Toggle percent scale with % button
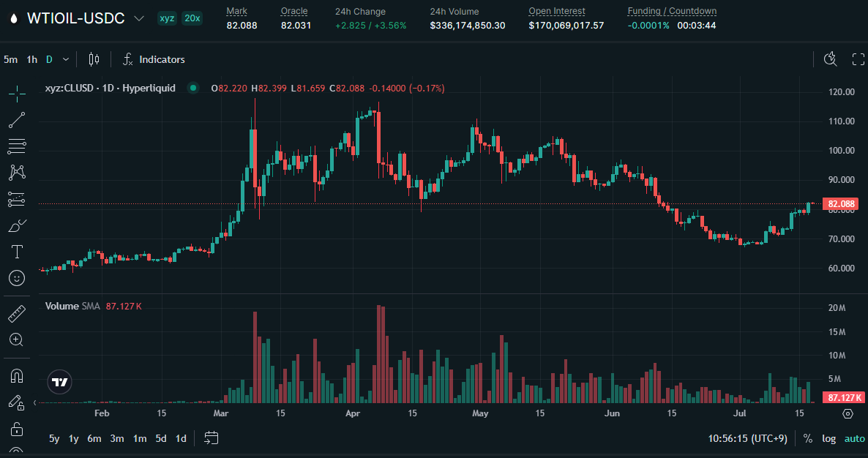The image size is (868, 458). pos(808,439)
